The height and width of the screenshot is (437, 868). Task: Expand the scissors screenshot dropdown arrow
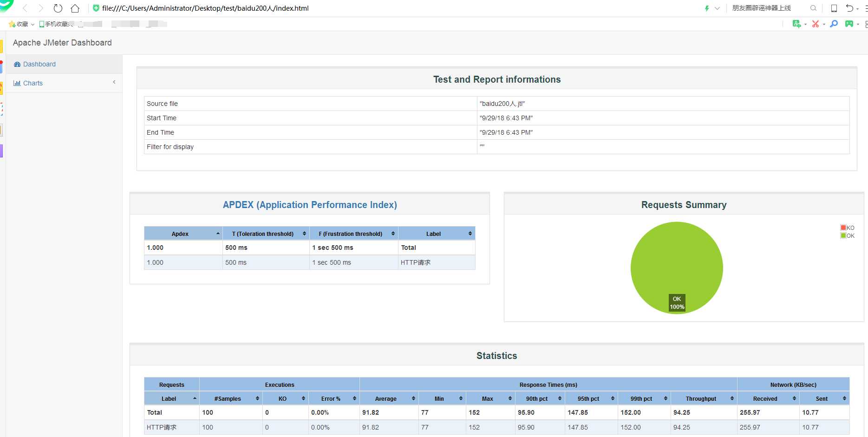click(824, 24)
